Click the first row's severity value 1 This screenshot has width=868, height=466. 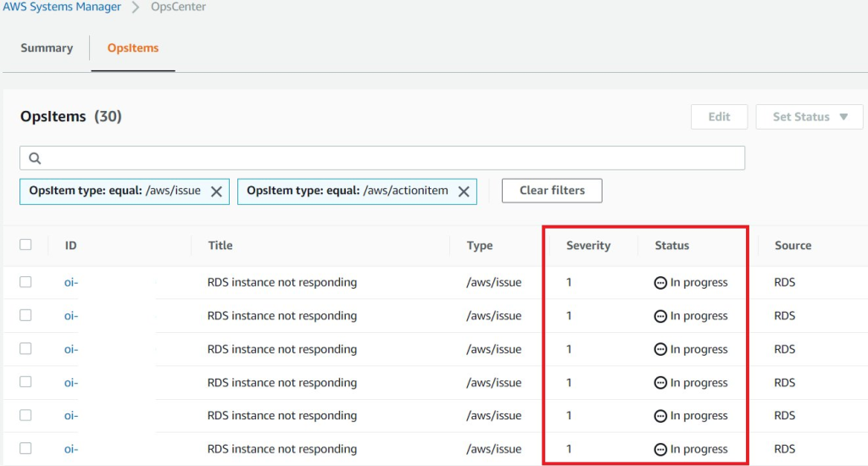(569, 282)
